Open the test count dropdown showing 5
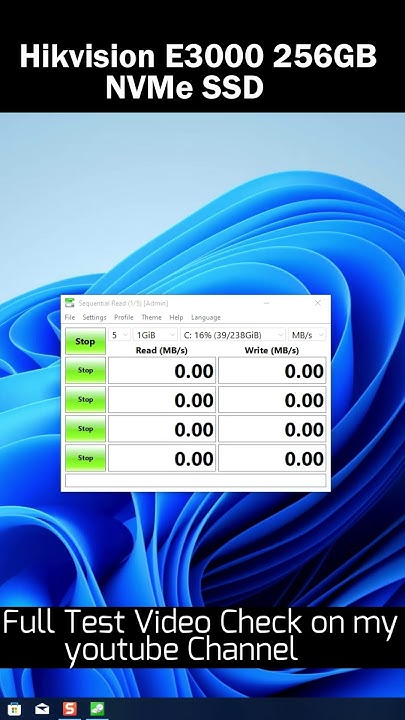The height and width of the screenshot is (720, 405). 119,335
